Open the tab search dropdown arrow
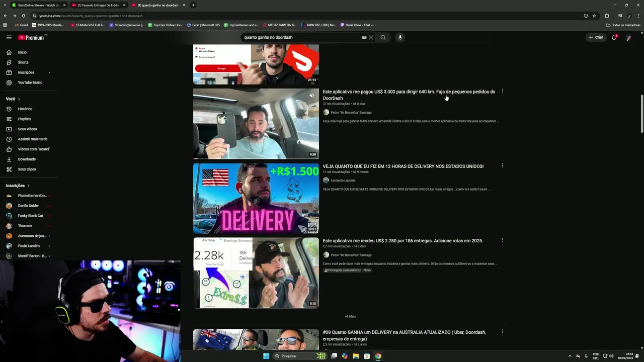The height and width of the screenshot is (362, 644). 6,5
